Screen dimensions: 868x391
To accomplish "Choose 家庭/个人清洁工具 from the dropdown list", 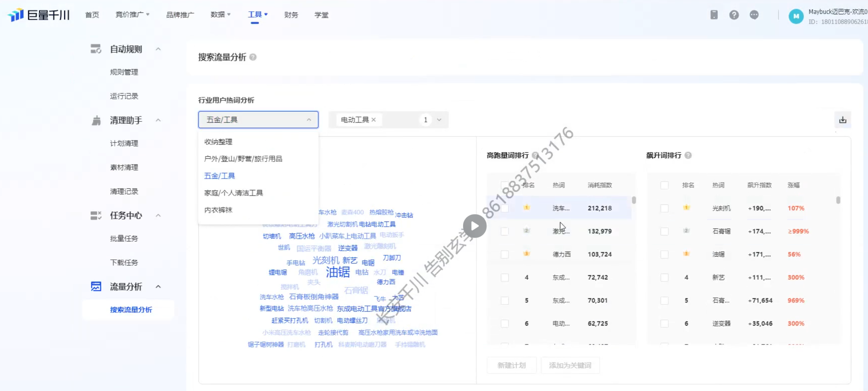I will click(x=234, y=193).
